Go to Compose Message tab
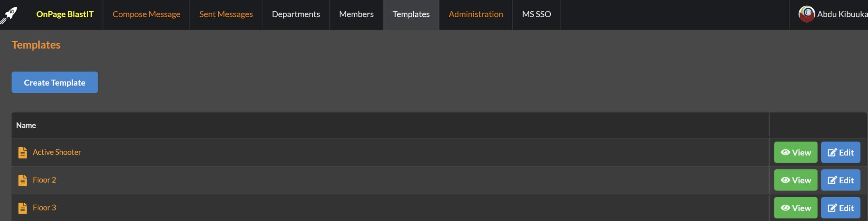Screen dimensions: 868x221 point(146,14)
